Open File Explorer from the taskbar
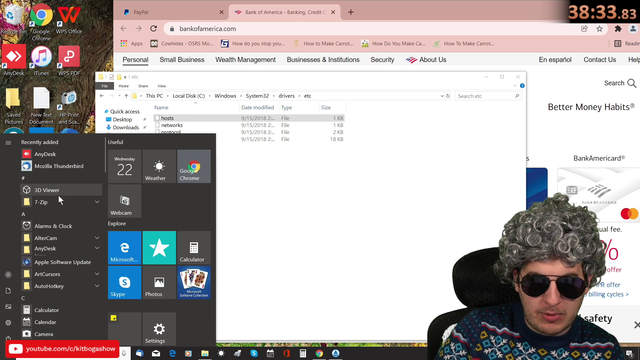Viewport: 640px width, 360px height. tap(204, 353)
